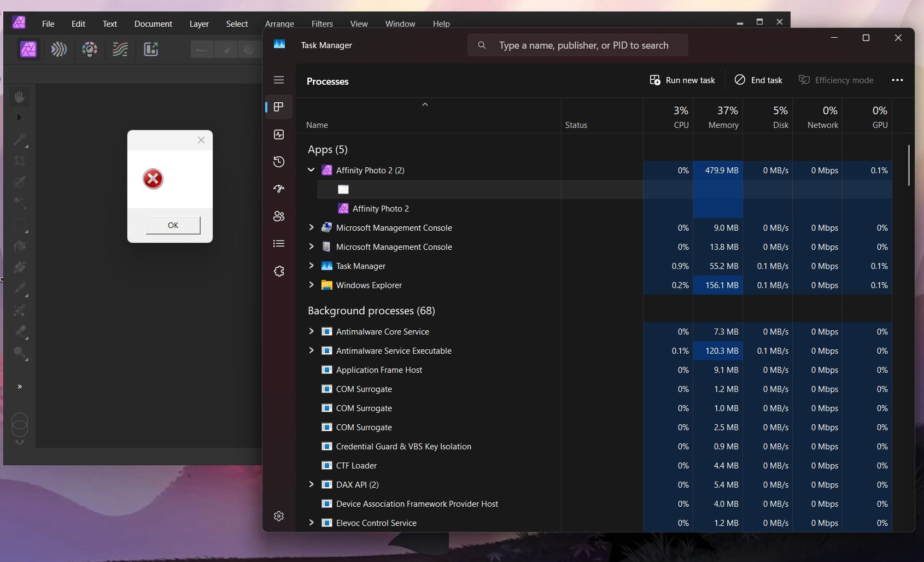Click the red error icon in dialog

[x=153, y=179]
